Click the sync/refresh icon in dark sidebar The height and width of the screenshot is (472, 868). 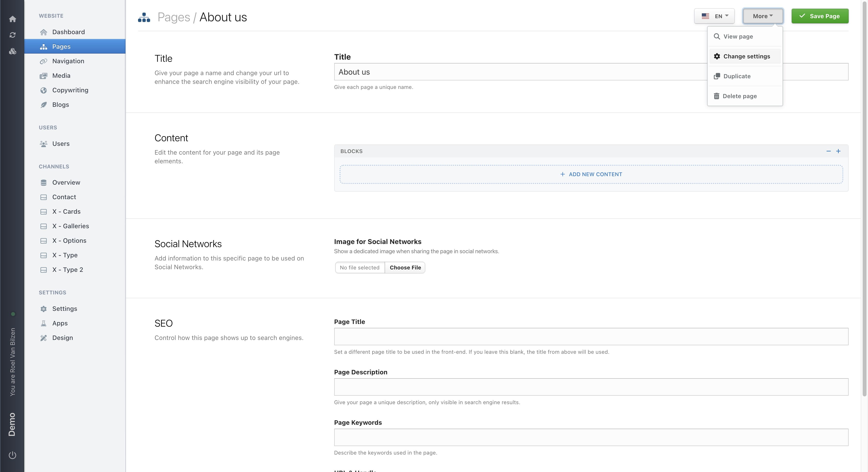click(x=12, y=35)
